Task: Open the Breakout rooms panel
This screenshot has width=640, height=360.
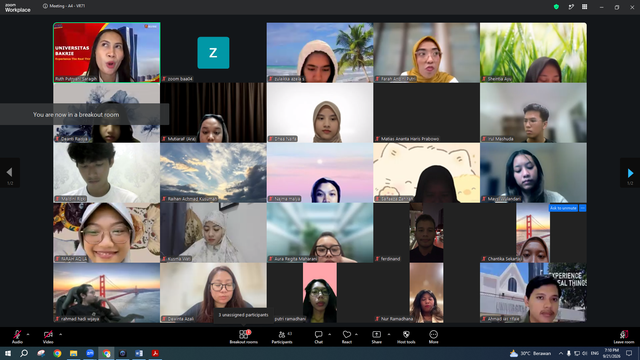Action: click(x=244, y=337)
